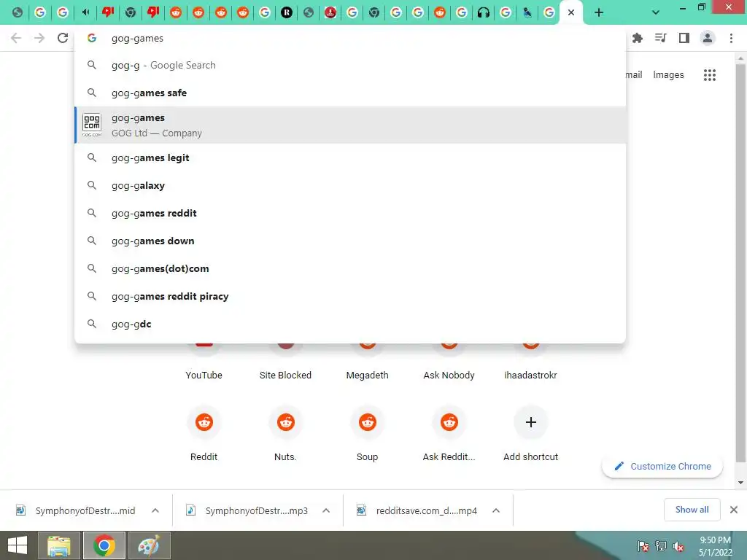Open the Nuts. shortcut icon
Image resolution: width=747 pixels, height=560 pixels.
click(x=285, y=422)
